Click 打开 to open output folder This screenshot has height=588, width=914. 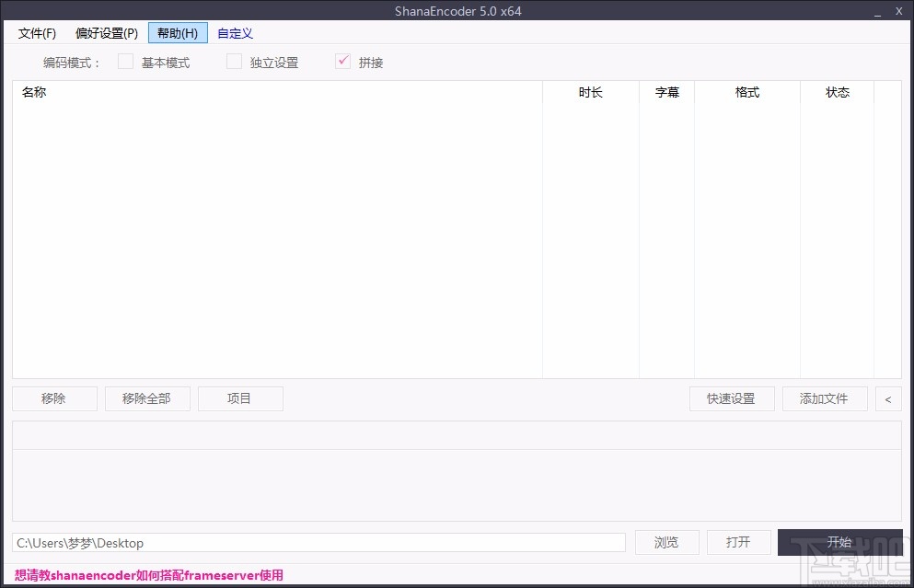tap(738, 543)
